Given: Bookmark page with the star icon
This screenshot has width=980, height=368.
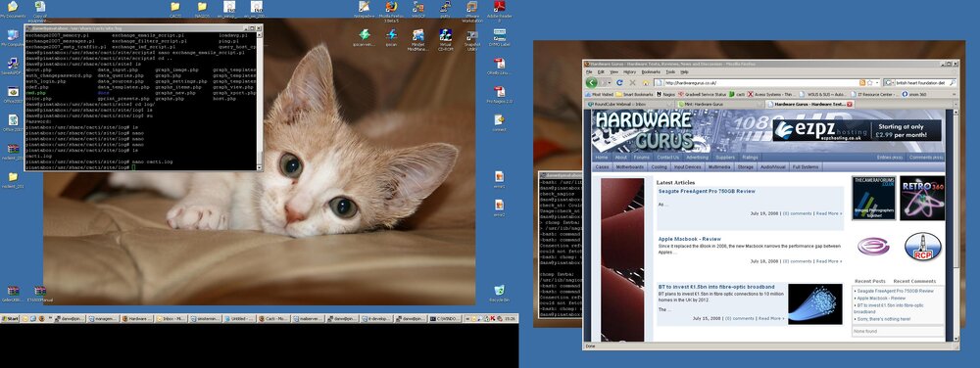Looking at the screenshot, I should [869, 82].
